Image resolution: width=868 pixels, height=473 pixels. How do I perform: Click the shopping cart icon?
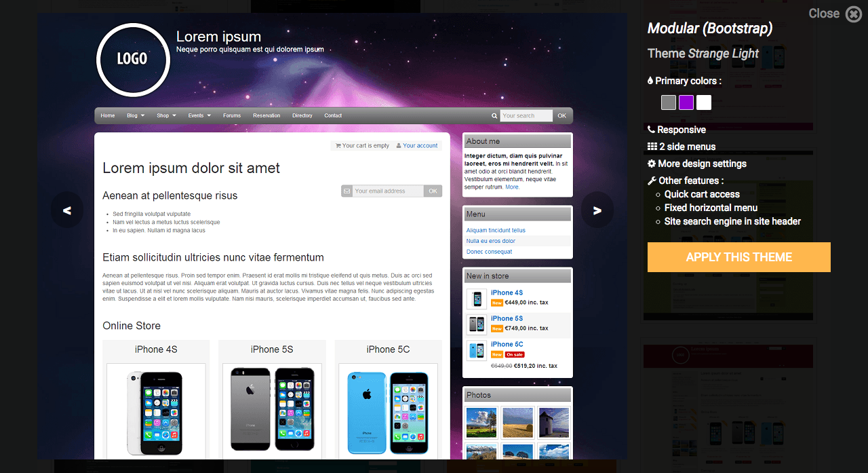(338, 145)
